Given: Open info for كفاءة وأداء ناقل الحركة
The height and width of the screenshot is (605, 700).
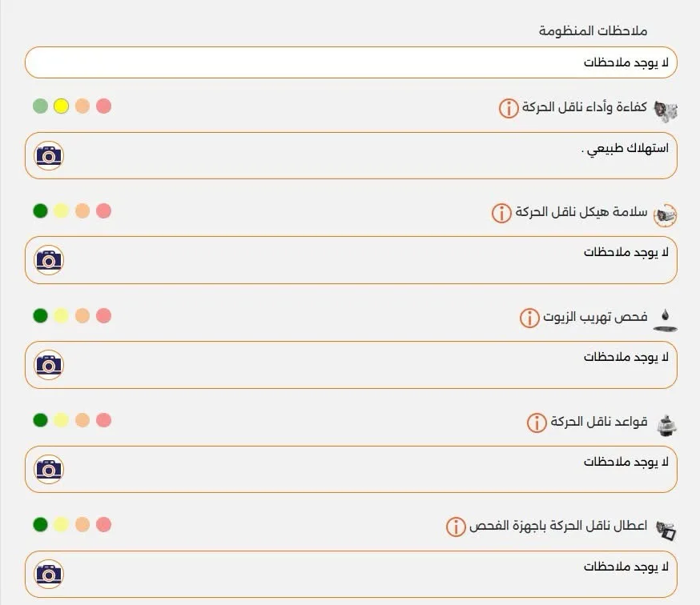Looking at the screenshot, I should 509,110.
